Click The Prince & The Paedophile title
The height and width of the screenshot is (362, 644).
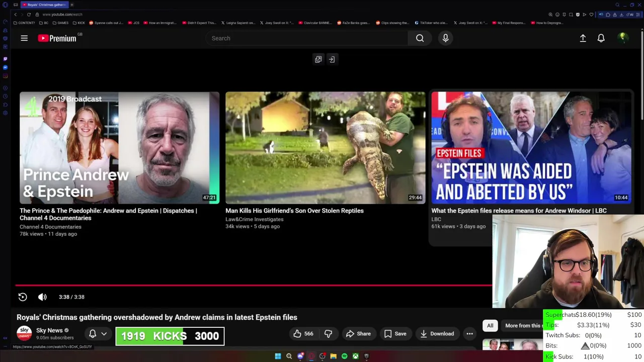point(108,214)
